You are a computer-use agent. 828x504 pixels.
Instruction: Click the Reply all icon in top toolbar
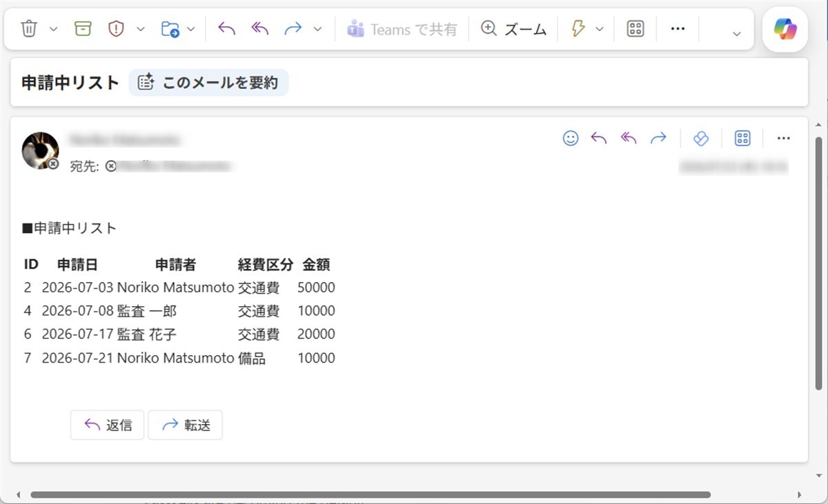259,29
